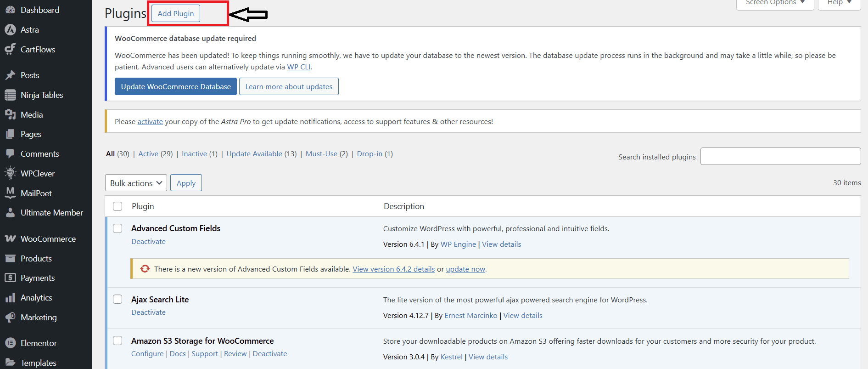Click the Posts pushpin icon
This screenshot has height=369, width=868.
pyautogui.click(x=10, y=75)
